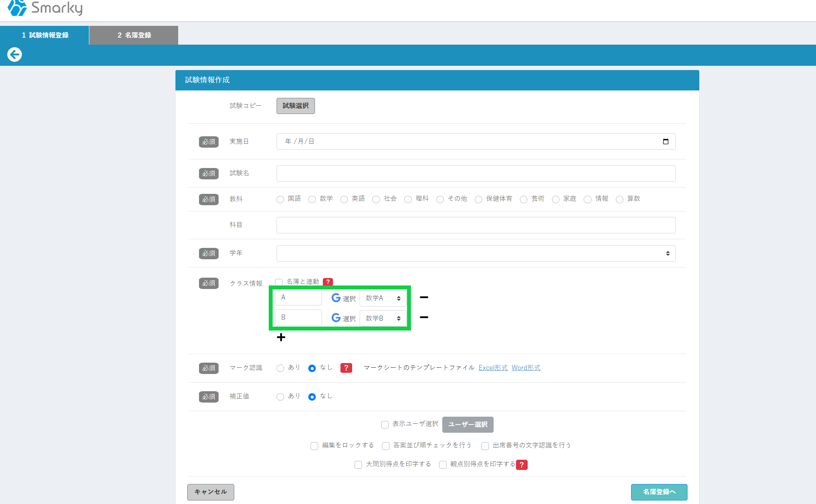The image size is (816, 504).
Task: Click the ユーザー選択 button
Action: click(x=468, y=425)
